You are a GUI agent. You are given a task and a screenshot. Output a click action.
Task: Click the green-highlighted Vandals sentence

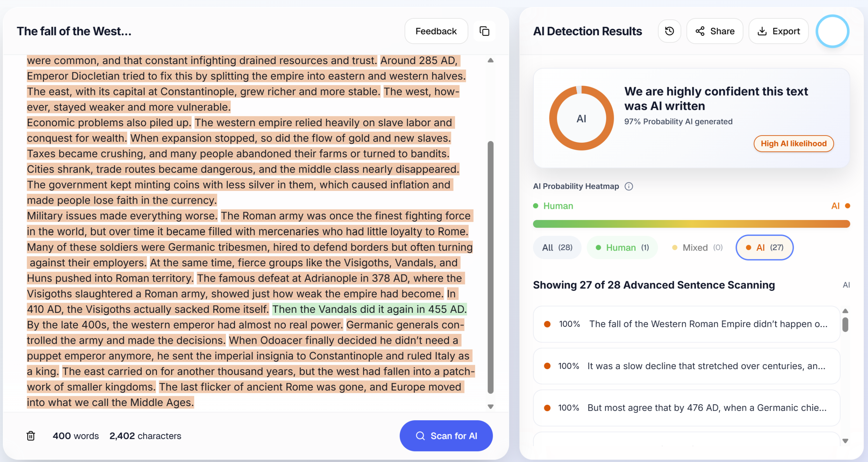370,309
